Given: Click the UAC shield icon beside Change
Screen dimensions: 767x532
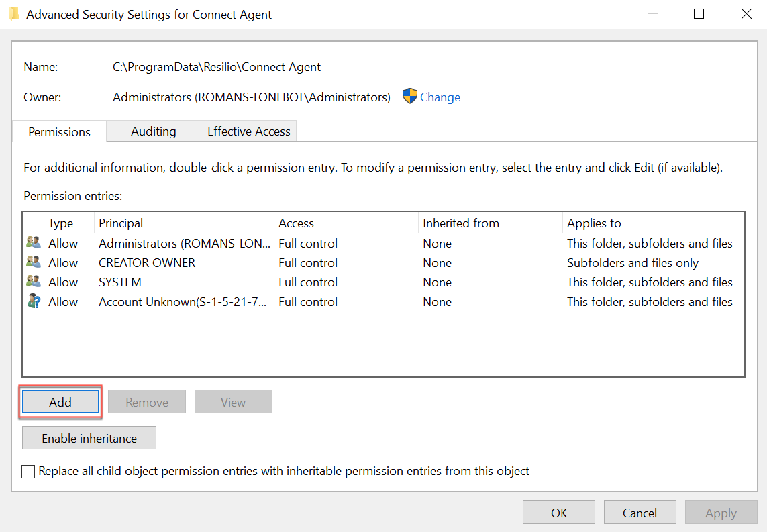Looking at the screenshot, I should pos(410,97).
